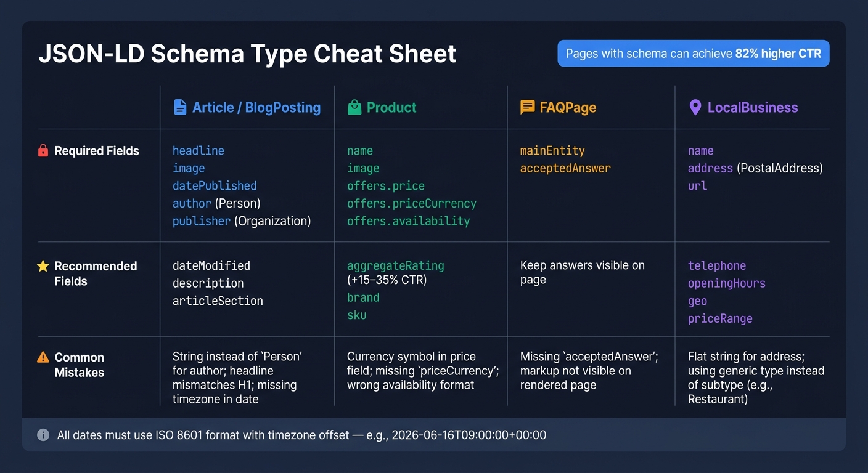868x473 pixels.
Task: Click the (+15–35% CTR) note
Action: pos(387,280)
